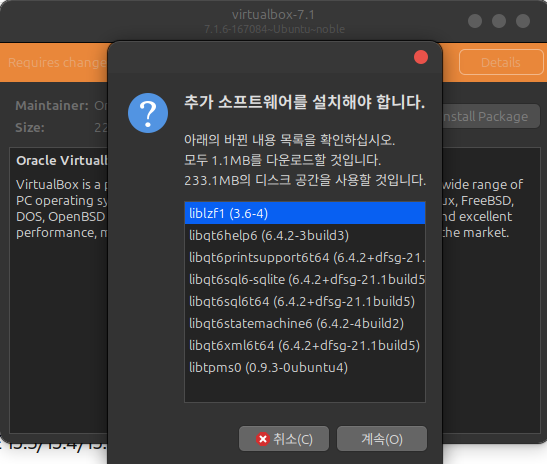Close the dialog with red circle button
The image size is (547, 464).
421,57
